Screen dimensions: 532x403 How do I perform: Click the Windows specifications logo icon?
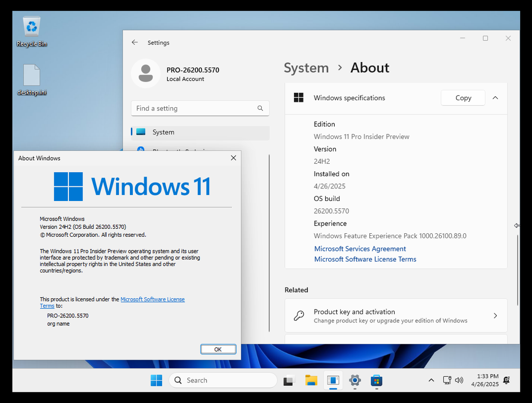click(x=298, y=98)
